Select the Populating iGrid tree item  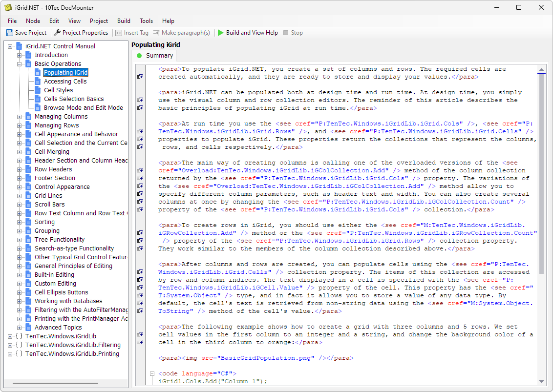tap(65, 73)
